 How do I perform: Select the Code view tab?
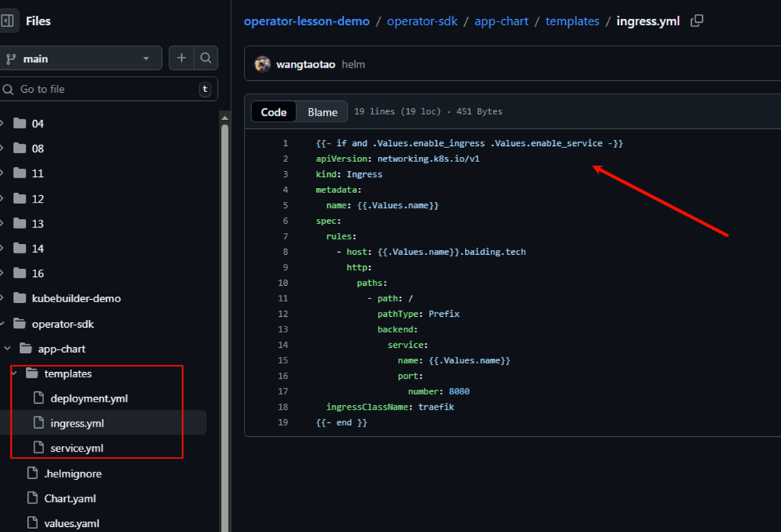point(273,112)
